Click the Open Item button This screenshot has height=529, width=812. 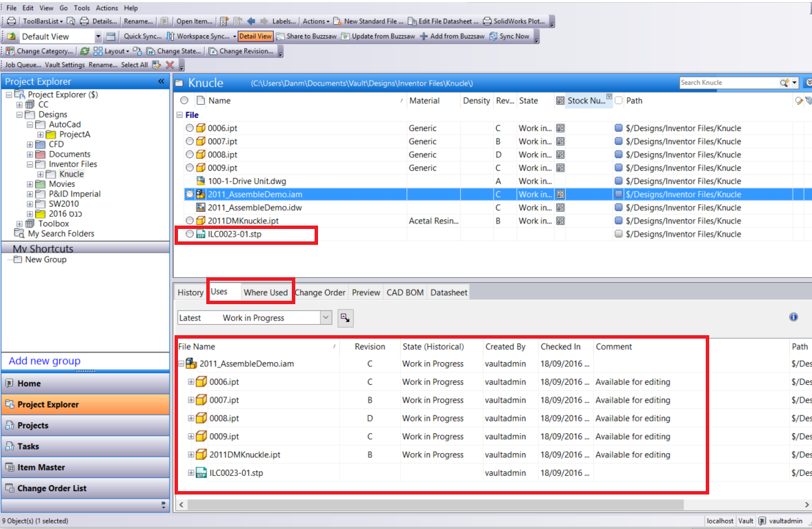(x=194, y=21)
